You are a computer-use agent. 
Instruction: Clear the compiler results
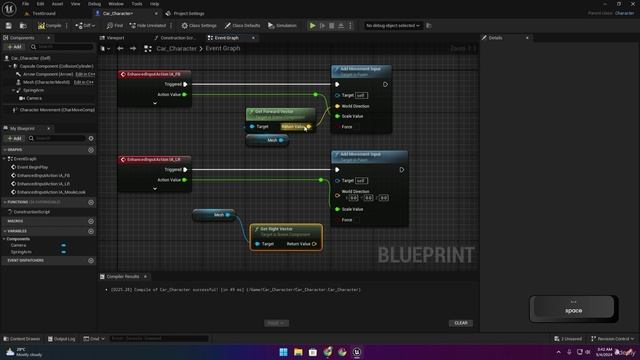pyautogui.click(x=461, y=323)
